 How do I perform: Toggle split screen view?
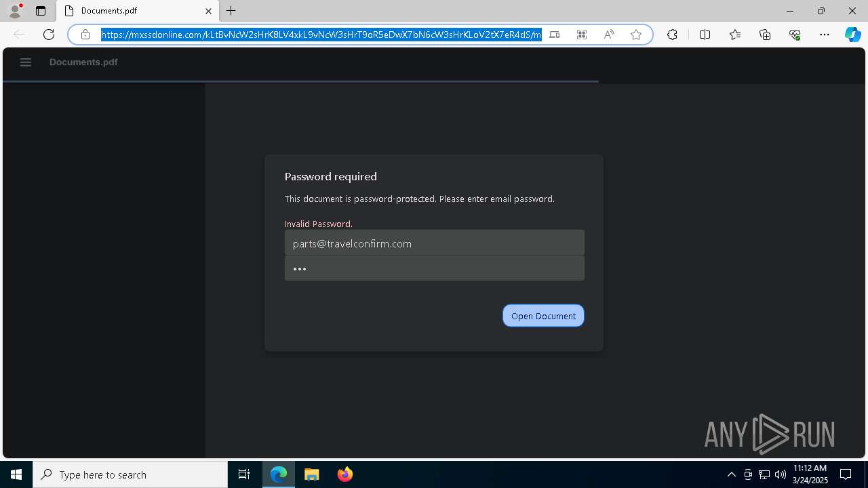(x=705, y=35)
